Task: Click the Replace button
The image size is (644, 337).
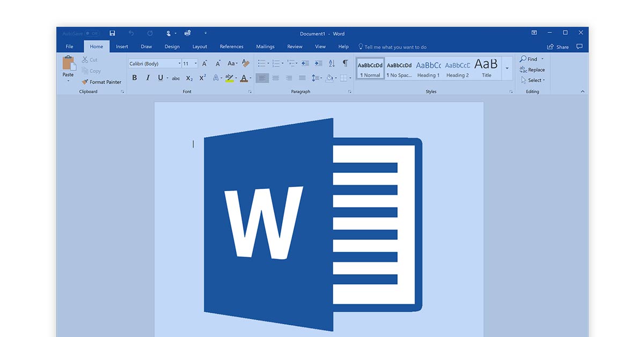Action: [x=532, y=70]
